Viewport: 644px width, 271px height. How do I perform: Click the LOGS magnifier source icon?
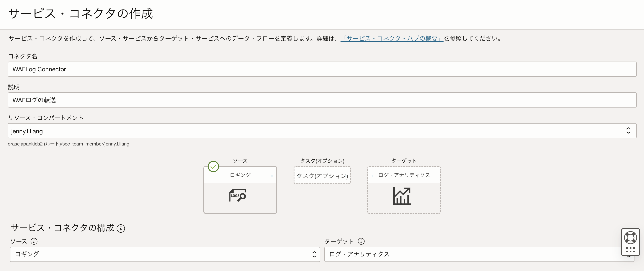pyautogui.click(x=237, y=195)
